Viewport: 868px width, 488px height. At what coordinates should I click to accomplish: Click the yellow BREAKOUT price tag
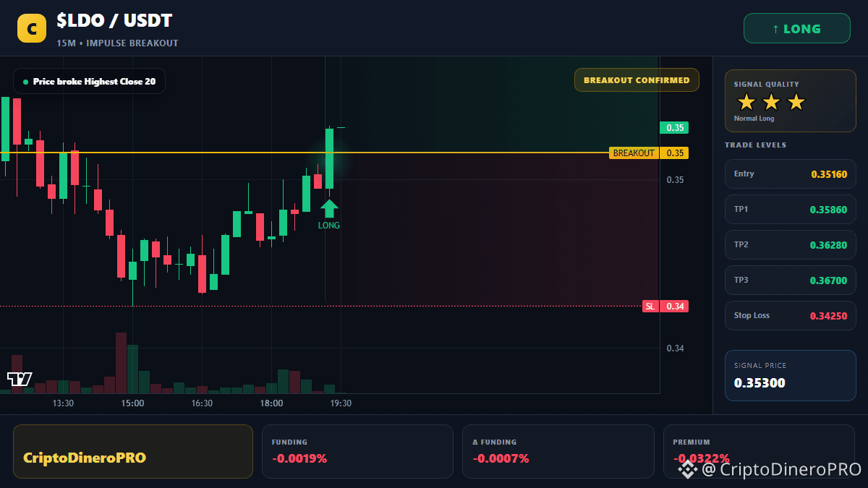(634, 153)
